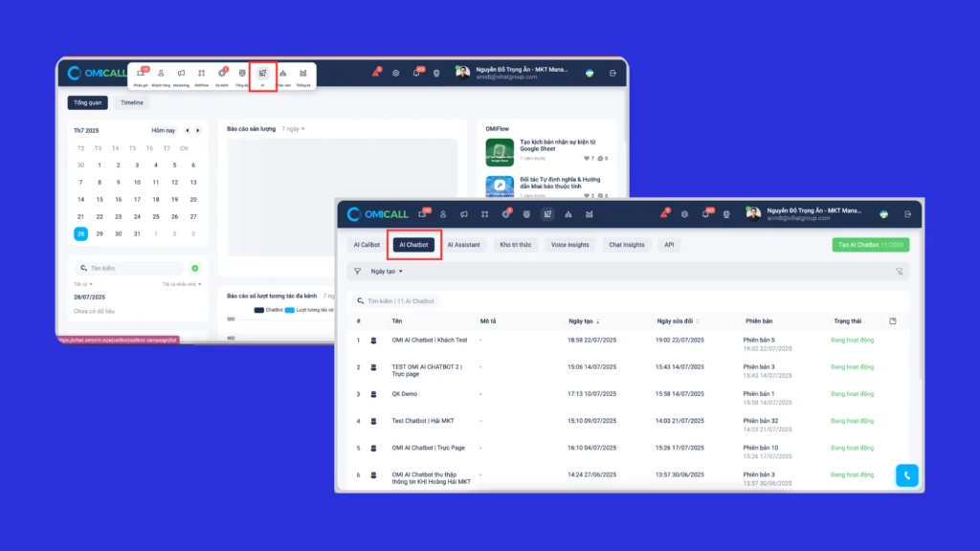Viewport: 980px width, 551px height.
Task: Open red alert triangle in back window
Action: tap(376, 73)
